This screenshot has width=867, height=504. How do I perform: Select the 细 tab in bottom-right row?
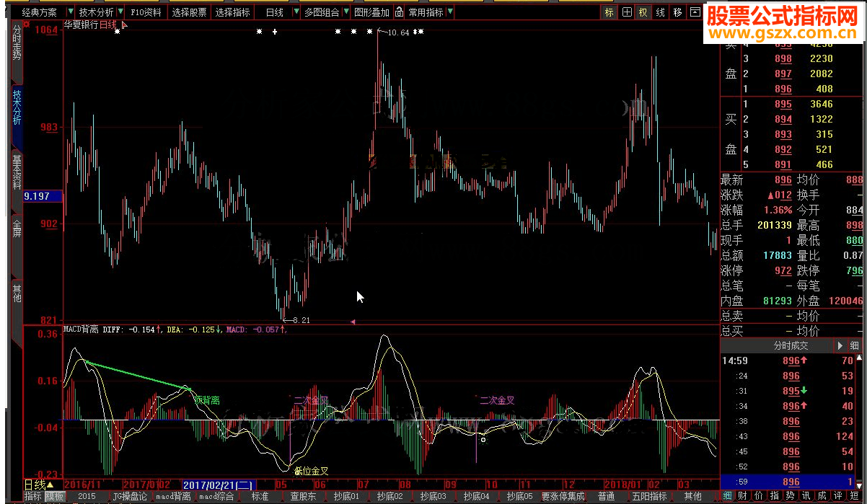728,496
